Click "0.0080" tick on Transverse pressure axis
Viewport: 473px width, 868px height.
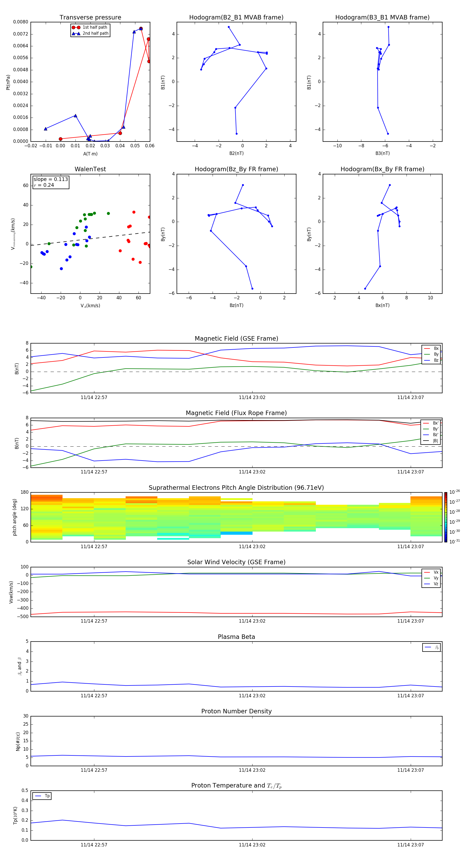(20, 22)
